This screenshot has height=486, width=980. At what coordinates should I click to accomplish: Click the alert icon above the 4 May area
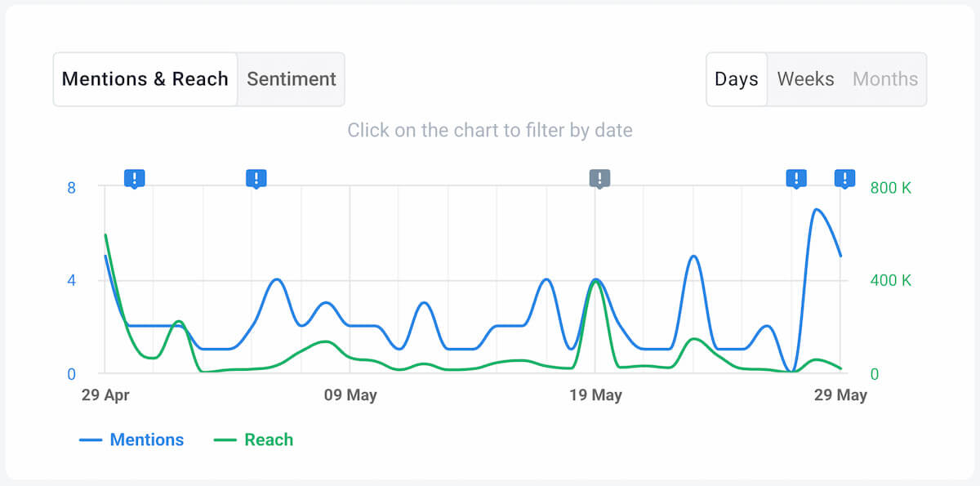(x=256, y=178)
